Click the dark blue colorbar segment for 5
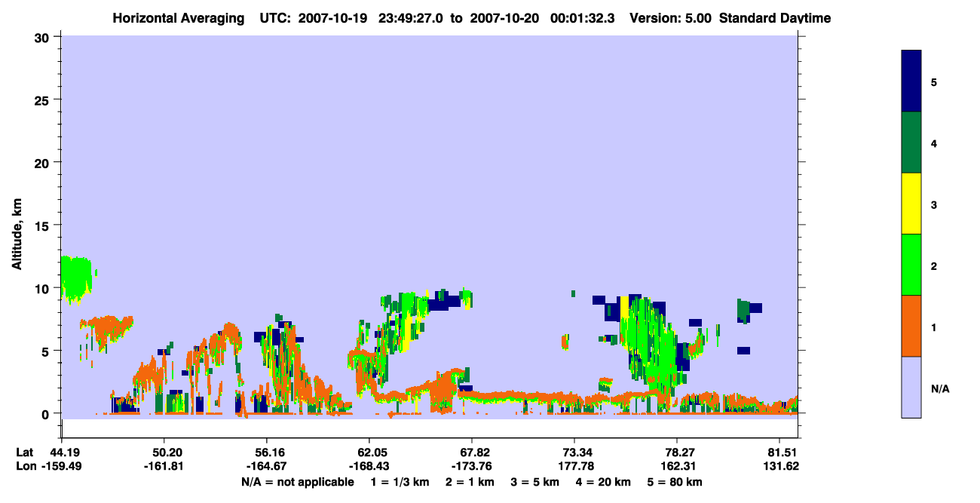Viewport: 980px width, 503px height. pyautogui.click(x=911, y=81)
